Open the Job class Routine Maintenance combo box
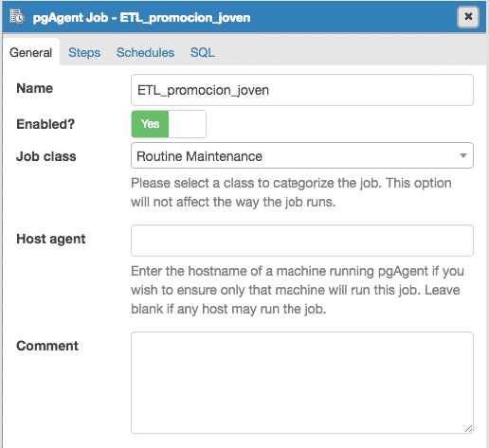 click(302, 155)
